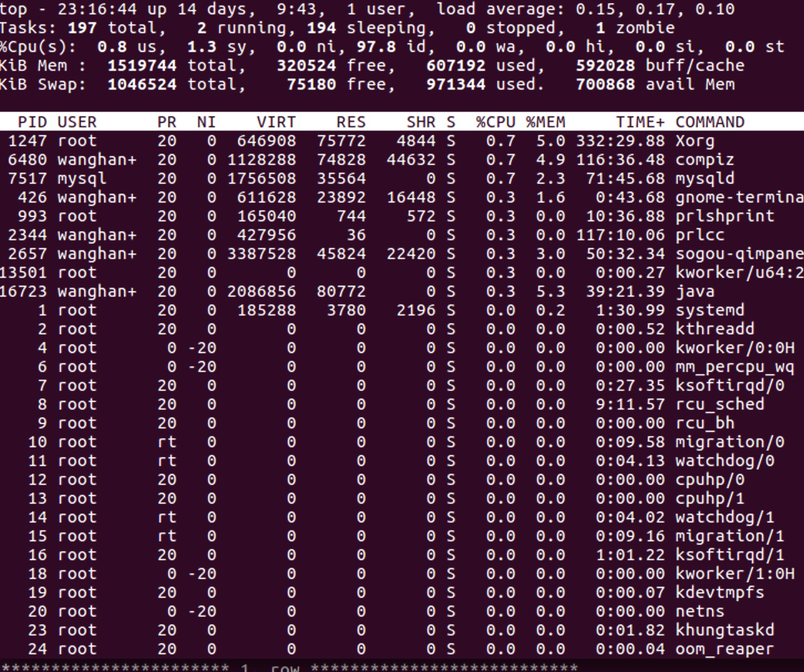Select the prlcc command text
This screenshot has width=804, height=672.
coord(700,235)
